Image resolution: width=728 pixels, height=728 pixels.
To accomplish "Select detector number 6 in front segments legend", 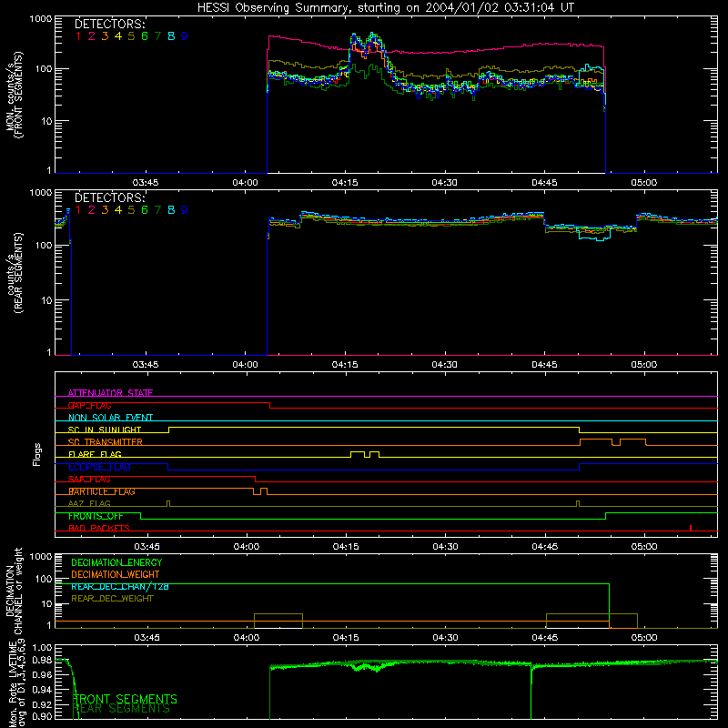I will (x=145, y=36).
